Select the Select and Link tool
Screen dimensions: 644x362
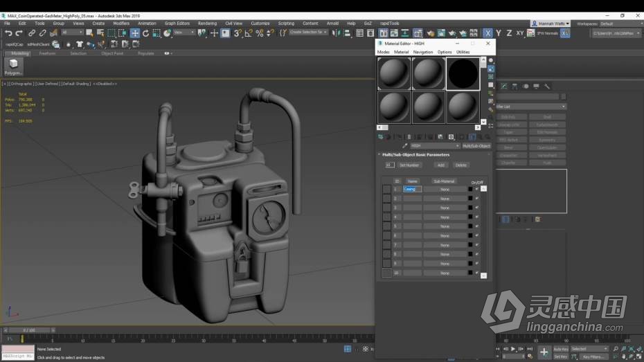[x=32, y=33]
